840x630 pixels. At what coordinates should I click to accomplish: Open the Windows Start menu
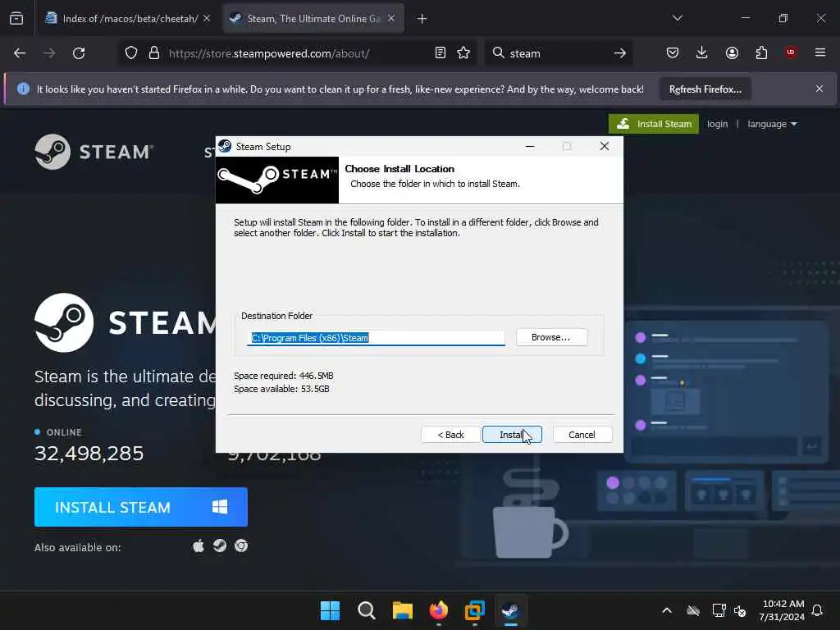click(x=330, y=610)
